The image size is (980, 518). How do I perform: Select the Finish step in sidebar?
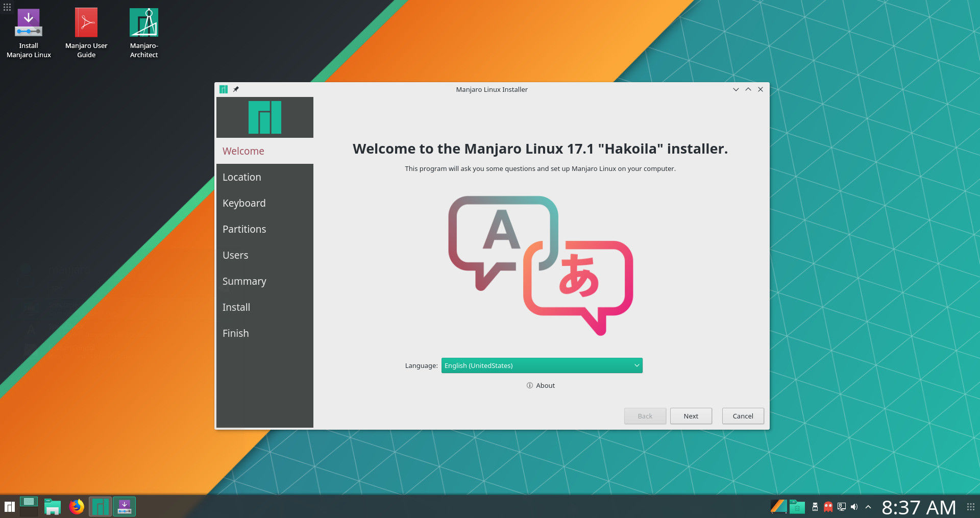pos(265,333)
